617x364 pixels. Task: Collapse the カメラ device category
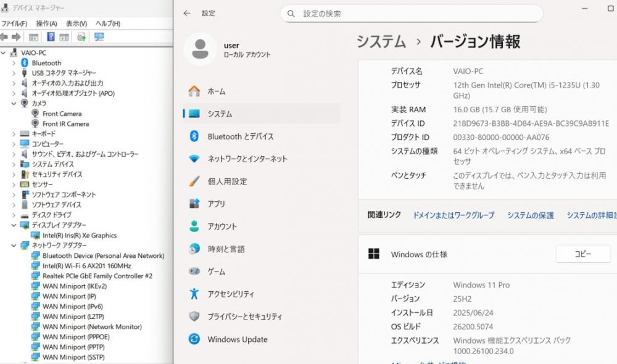click(x=14, y=104)
